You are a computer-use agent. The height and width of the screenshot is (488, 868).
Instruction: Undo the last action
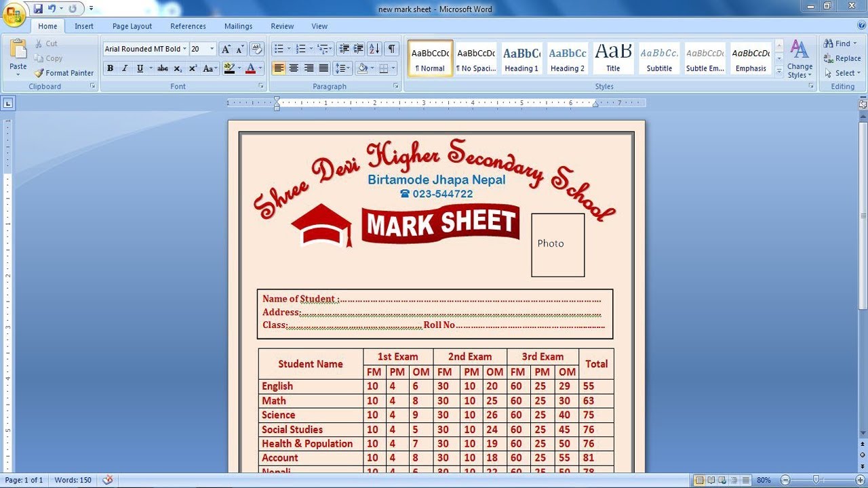pyautogui.click(x=52, y=9)
